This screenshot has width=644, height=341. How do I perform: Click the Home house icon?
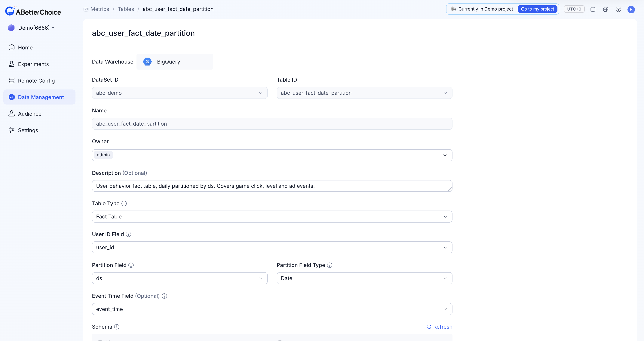11,47
